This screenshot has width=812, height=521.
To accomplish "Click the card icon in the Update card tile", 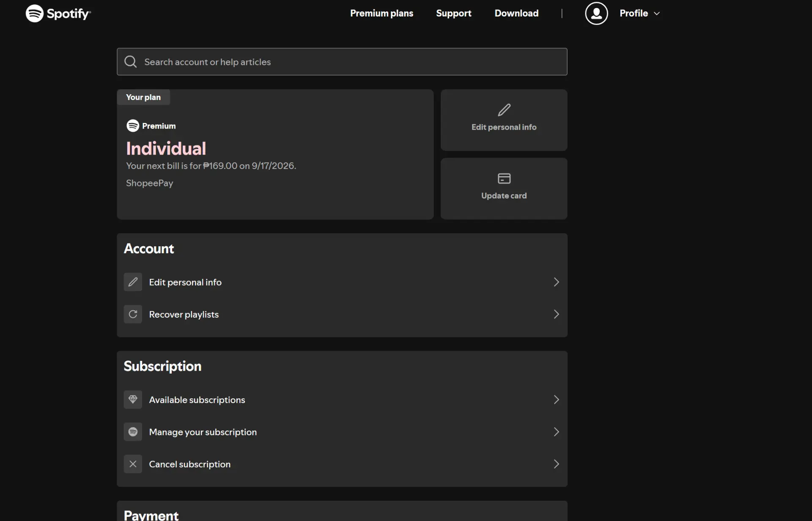I will [504, 178].
